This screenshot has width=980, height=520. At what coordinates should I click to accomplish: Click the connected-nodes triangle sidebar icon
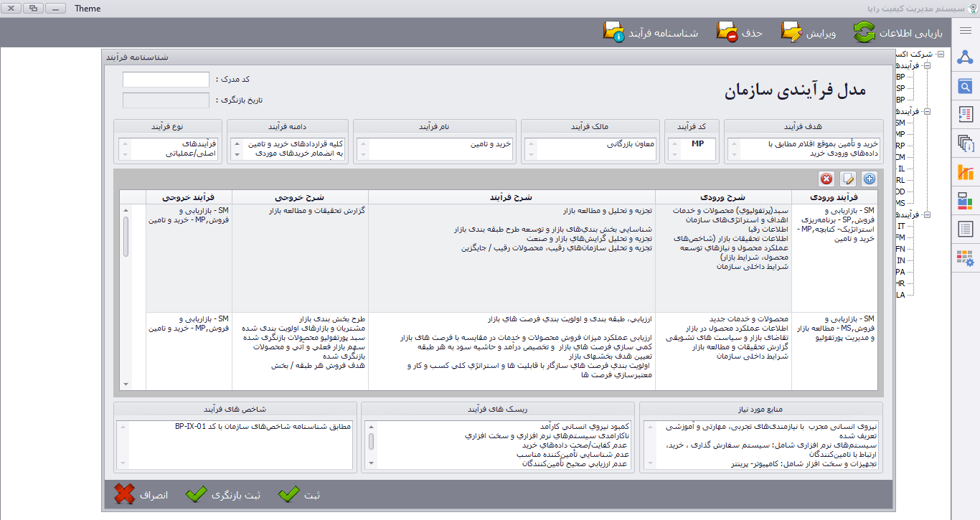966,59
